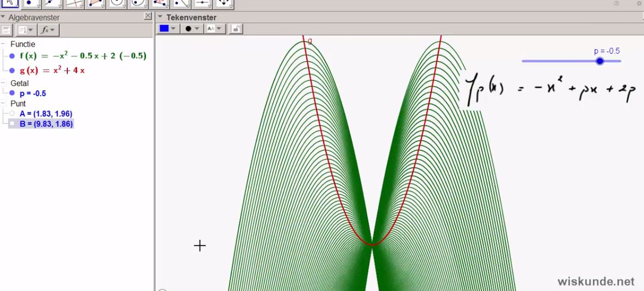The image size is (644, 291).
Task: Select the row p = -0.5 in Algebravenster
Action: [33, 93]
